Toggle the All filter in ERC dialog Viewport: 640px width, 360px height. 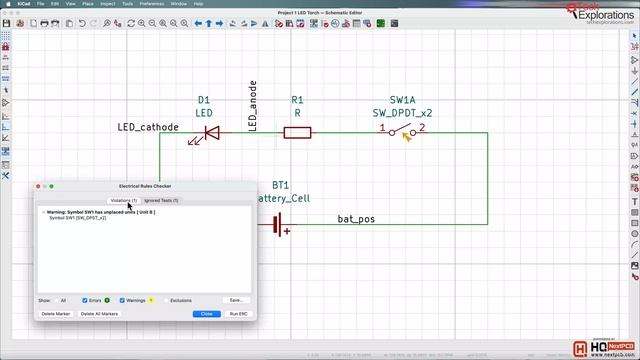pyautogui.click(x=57, y=300)
